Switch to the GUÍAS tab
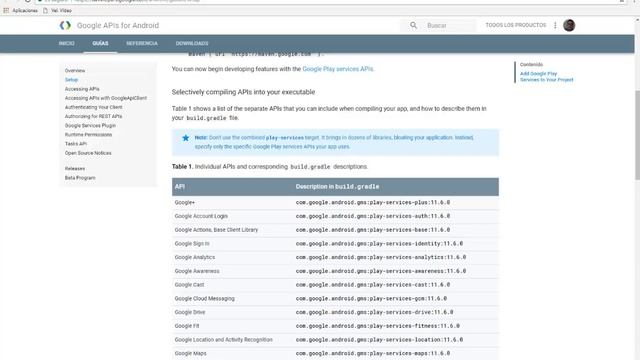This screenshot has height=360, width=640. [x=100, y=43]
